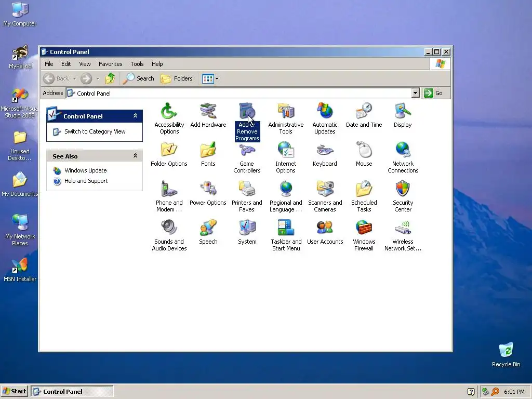The image size is (532, 399).
Task: Open Regional and Language options icon
Action: [286, 196]
